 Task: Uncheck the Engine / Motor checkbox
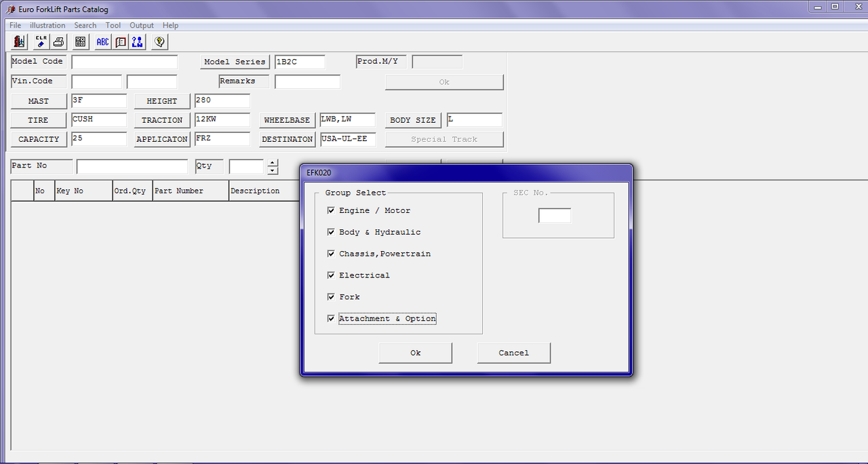331,210
